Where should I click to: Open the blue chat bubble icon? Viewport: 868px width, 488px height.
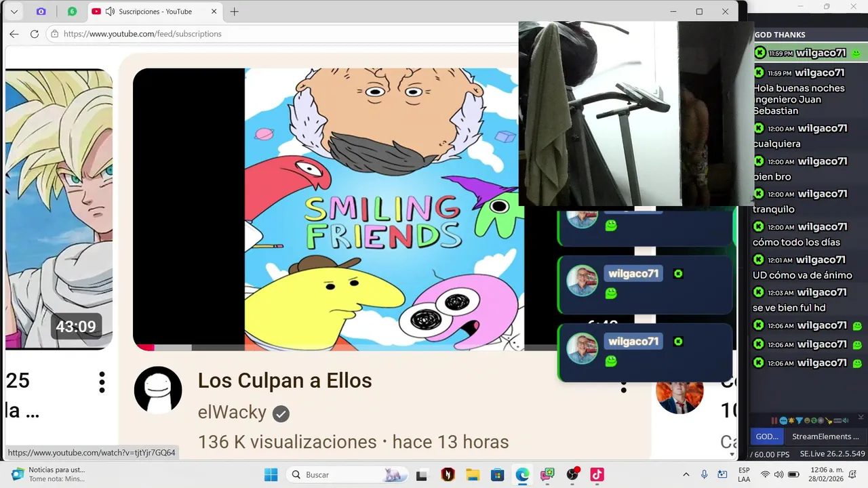tap(783, 420)
